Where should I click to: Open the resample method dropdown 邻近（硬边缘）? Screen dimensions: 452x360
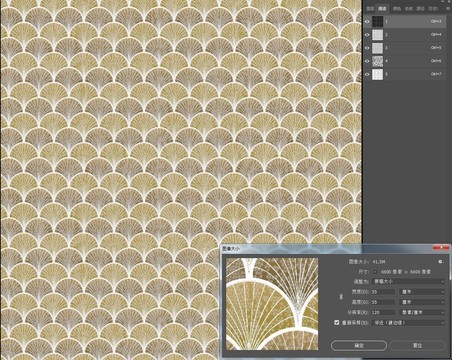click(x=408, y=323)
